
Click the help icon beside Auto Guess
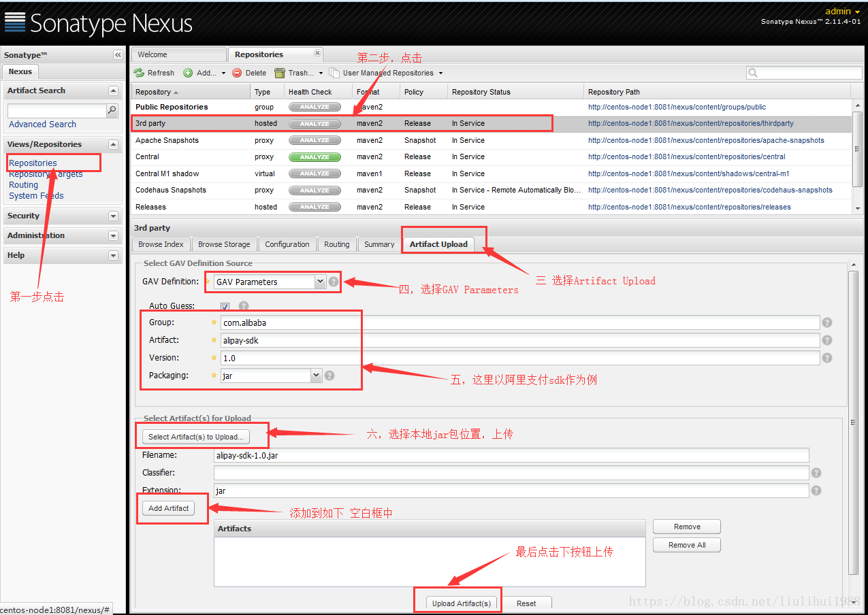point(244,306)
